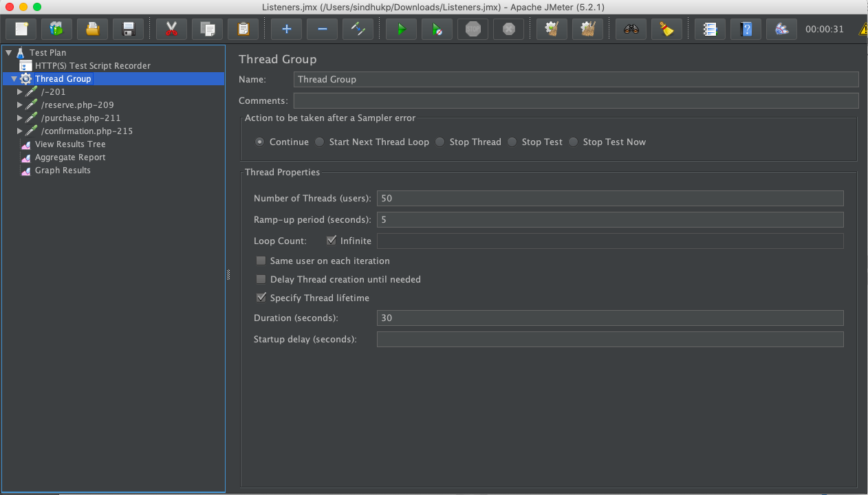Select the /reserve.php-209 tree label
Image resolution: width=868 pixels, height=495 pixels.
(78, 105)
